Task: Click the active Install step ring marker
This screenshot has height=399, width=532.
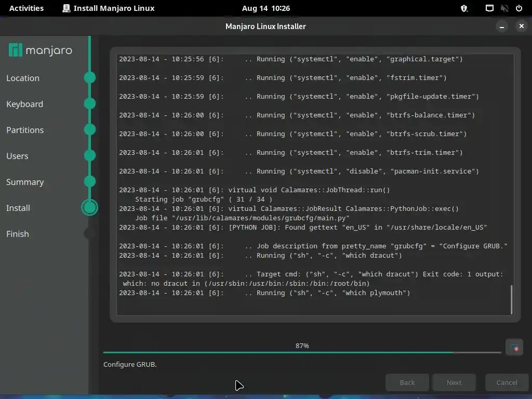Action: pyautogui.click(x=90, y=207)
